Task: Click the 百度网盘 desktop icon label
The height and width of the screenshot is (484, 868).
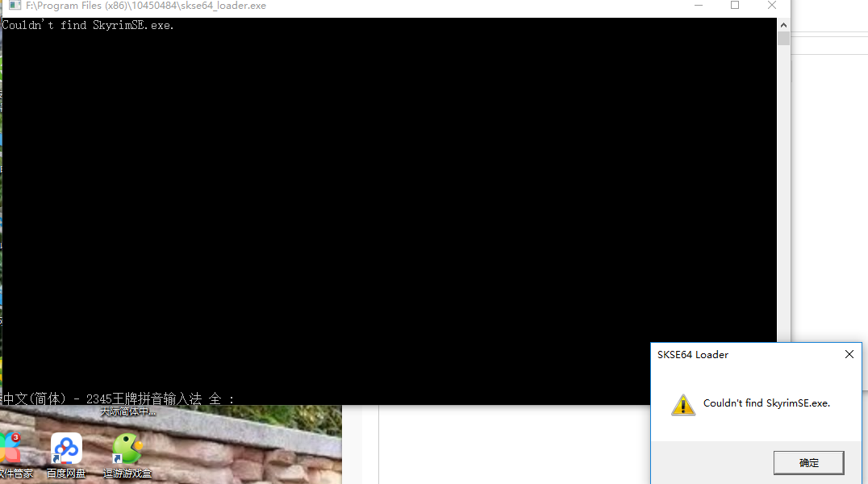Action: pyautogui.click(x=66, y=474)
